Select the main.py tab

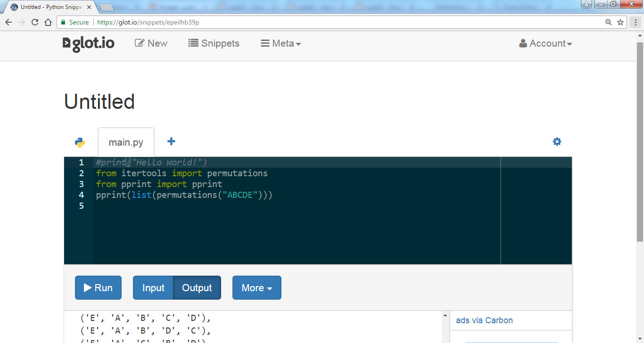click(126, 141)
